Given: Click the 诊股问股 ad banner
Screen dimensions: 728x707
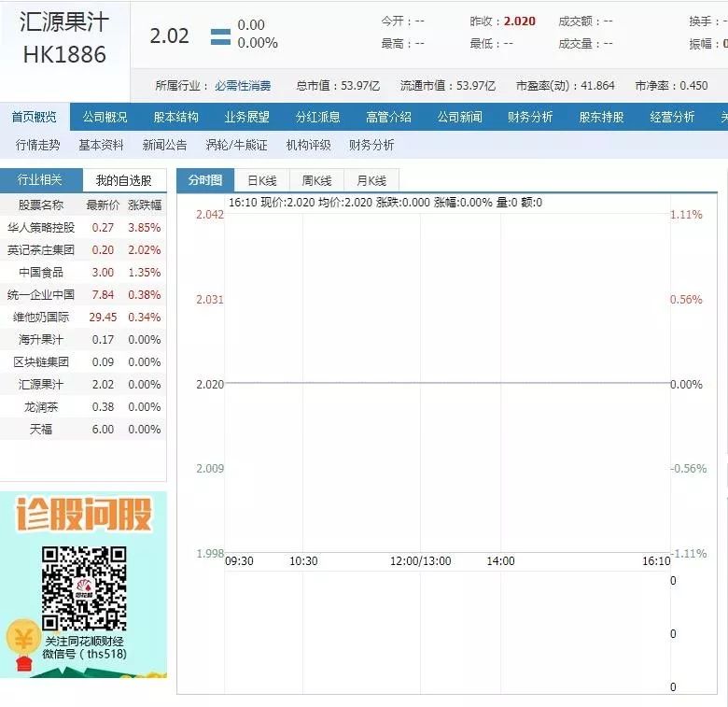Looking at the screenshot, I should tap(83, 585).
